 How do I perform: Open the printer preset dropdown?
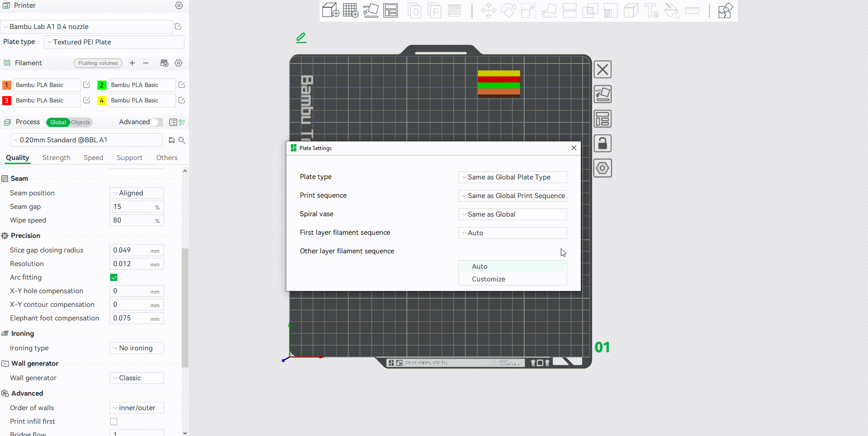point(87,27)
